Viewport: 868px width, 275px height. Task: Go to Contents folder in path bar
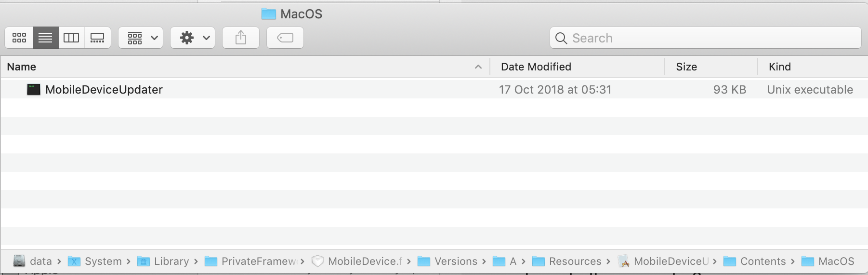point(763,261)
